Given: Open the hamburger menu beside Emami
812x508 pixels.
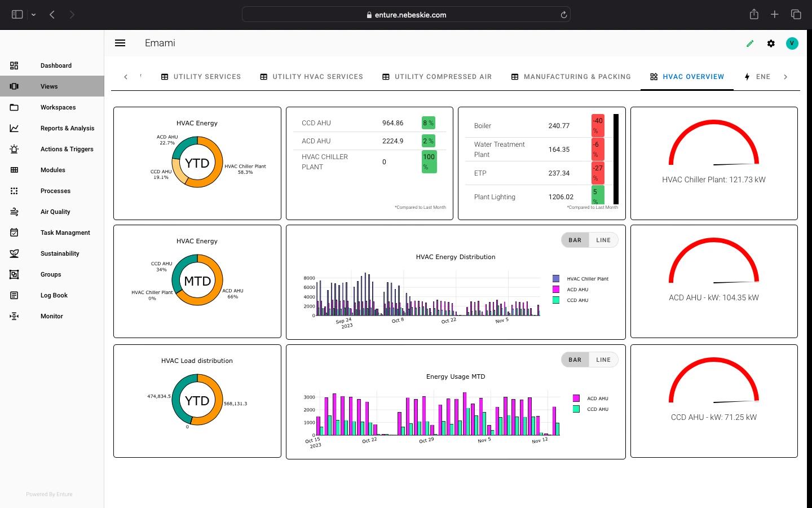Looking at the screenshot, I should (x=120, y=43).
